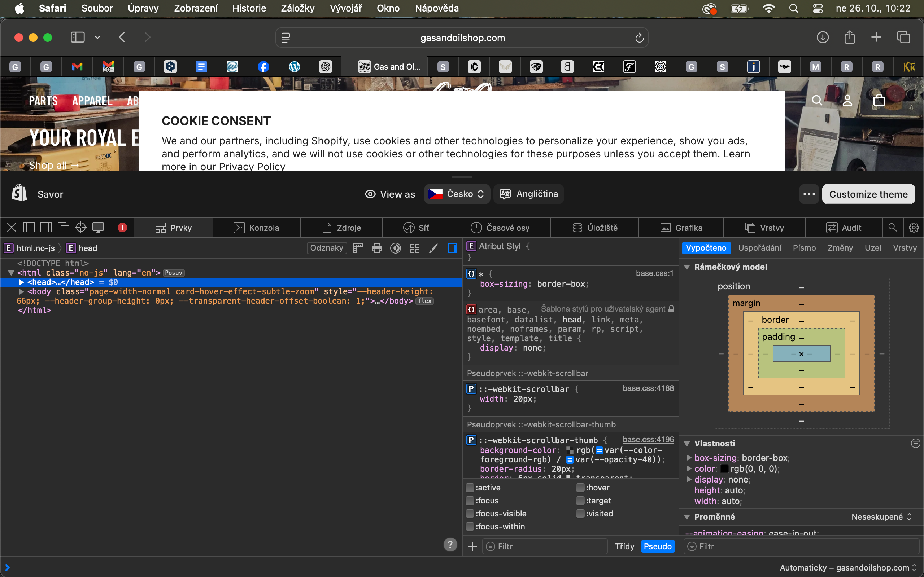Collapse the Rámečkový model section

[x=687, y=267]
